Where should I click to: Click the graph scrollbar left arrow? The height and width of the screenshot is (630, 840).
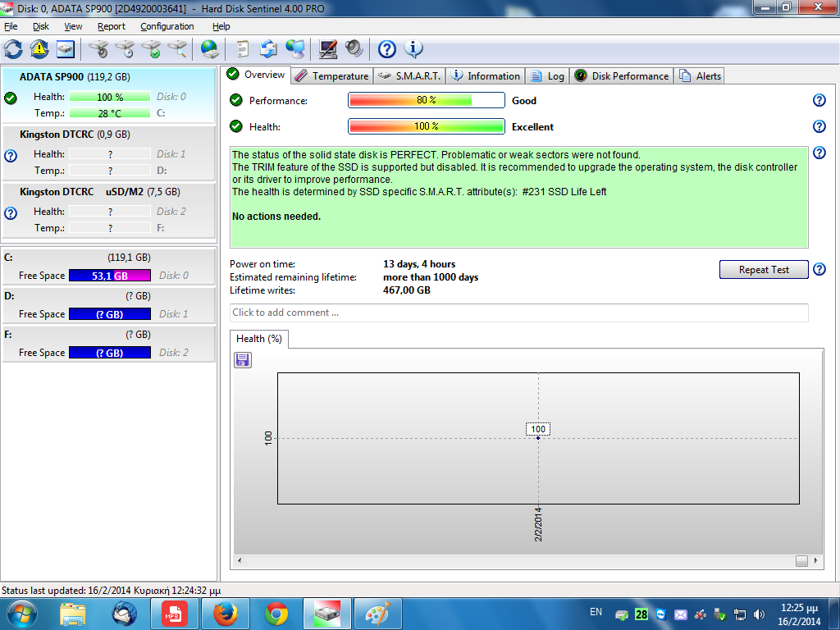pos(240,560)
